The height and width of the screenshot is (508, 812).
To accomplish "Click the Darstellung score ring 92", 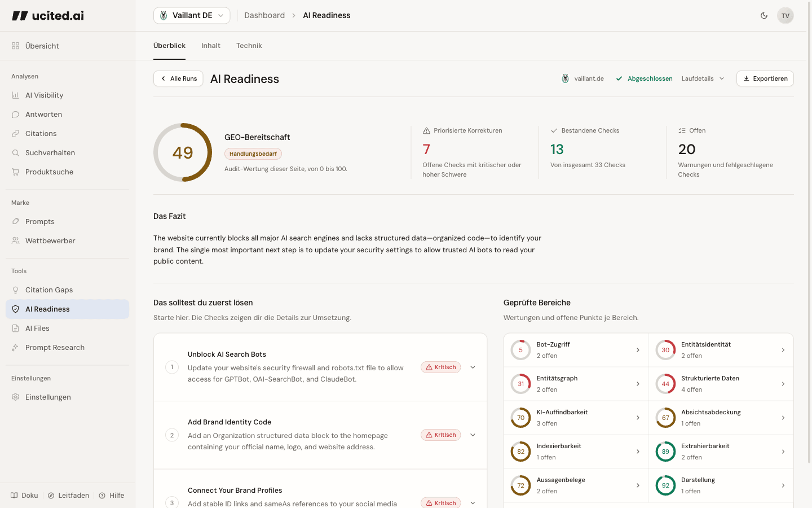I will coord(665,485).
